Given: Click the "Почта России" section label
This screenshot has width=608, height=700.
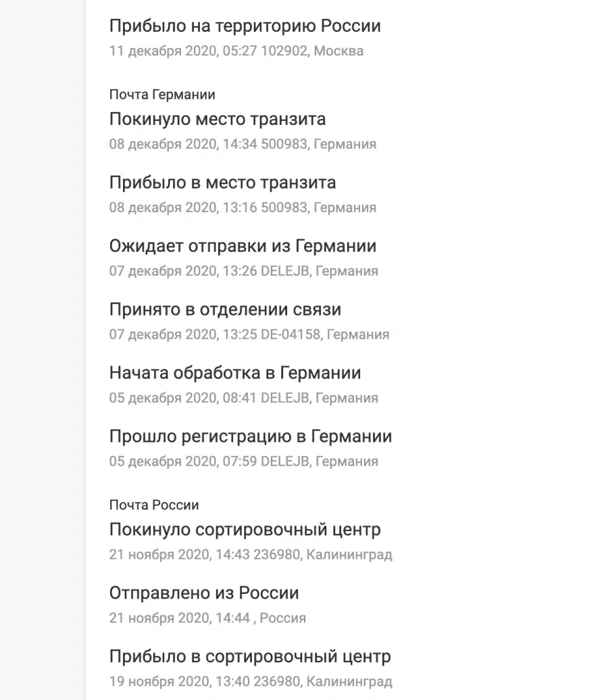Looking at the screenshot, I should click(154, 505).
